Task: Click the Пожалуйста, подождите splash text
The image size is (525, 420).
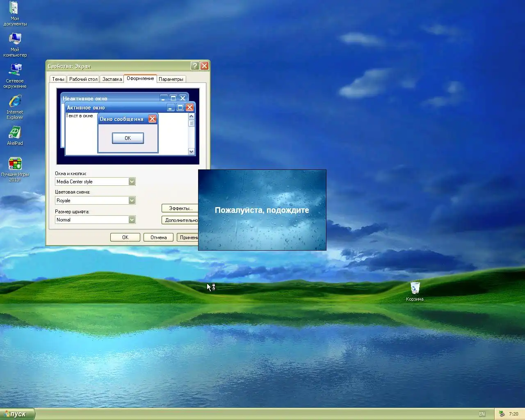Action: coord(262,210)
